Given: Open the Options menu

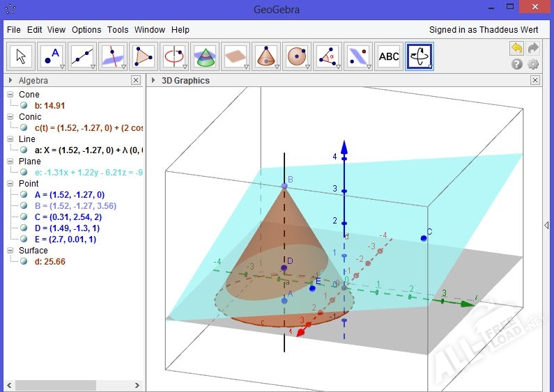Looking at the screenshot, I should [86, 30].
